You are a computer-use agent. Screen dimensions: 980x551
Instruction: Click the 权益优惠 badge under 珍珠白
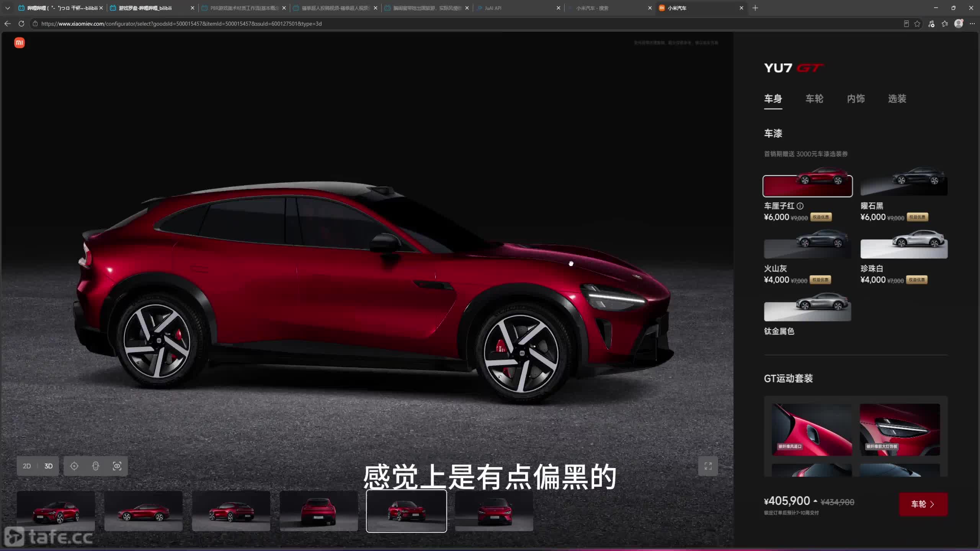click(917, 280)
